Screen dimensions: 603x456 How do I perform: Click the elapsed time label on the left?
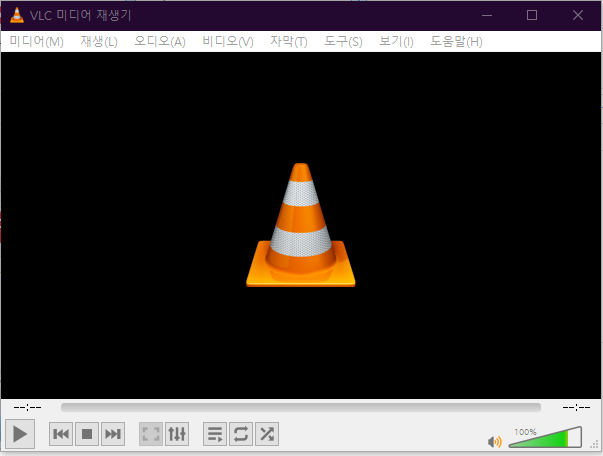coord(27,407)
